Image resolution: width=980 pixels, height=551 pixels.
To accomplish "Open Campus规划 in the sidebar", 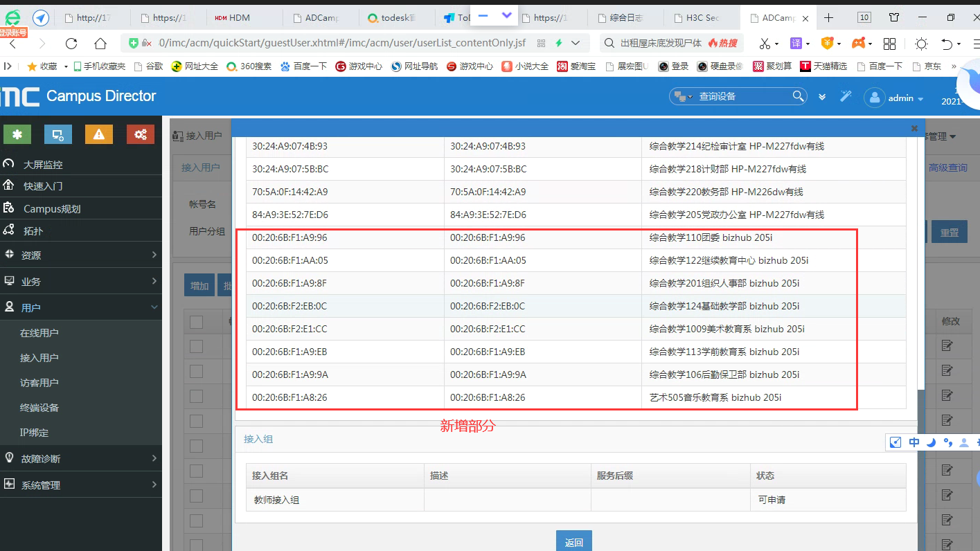I will click(x=52, y=208).
